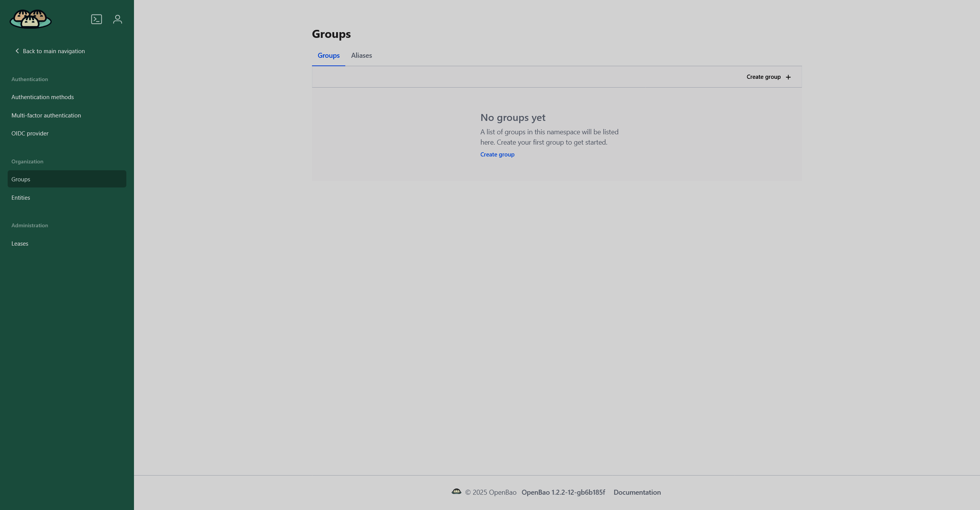
Task: Open the Entities section
Action: click(21, 198)
